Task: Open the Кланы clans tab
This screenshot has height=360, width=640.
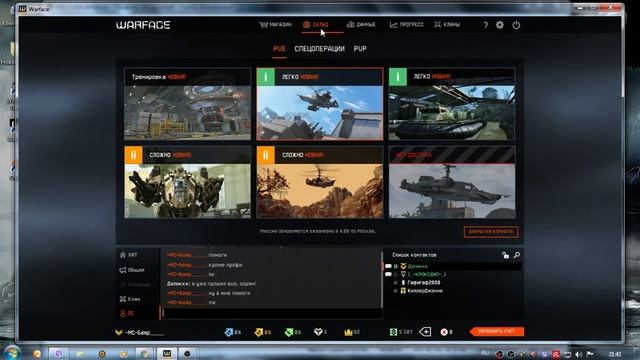Action: [x=447, y=25]
